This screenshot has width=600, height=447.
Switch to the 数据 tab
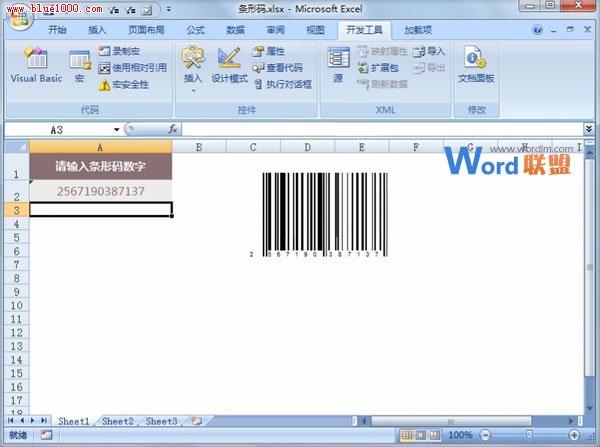point(235,30)
